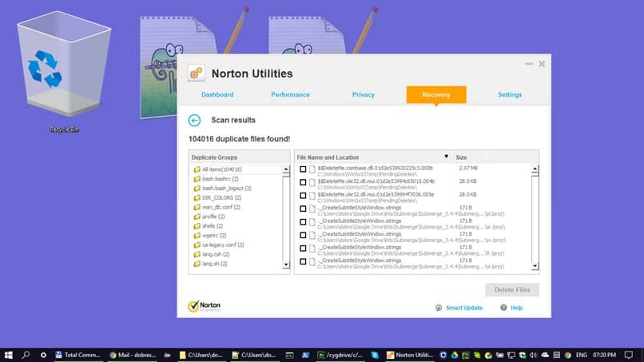Click sort arrow in File Name and Location header
This screenshot has width=644, height=362.
pyautogui.click(x=446, y=157)
